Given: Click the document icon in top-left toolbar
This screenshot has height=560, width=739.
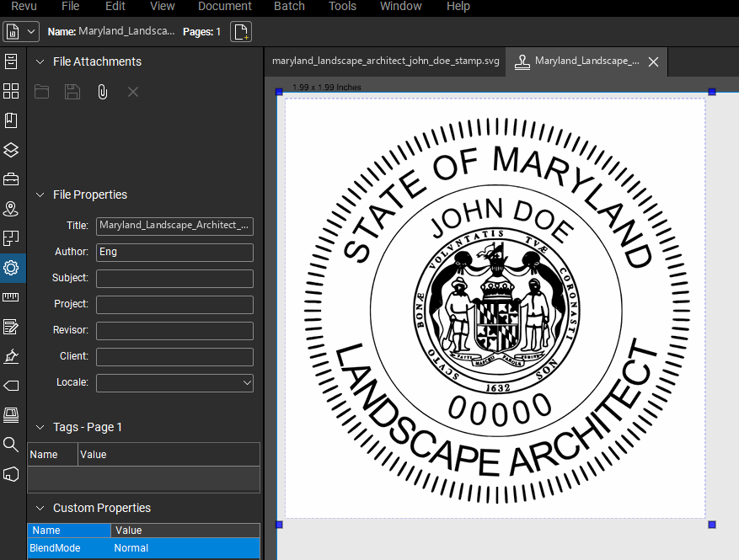Looking at the screenshot, I should [13, 32].
